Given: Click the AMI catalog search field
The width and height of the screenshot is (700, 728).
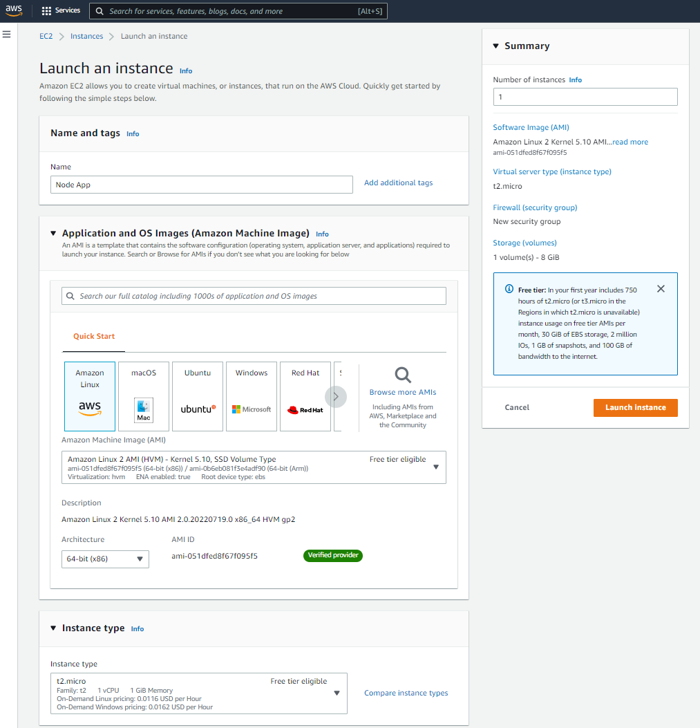Looking at the screenshot, I should (x=254, y=296).
